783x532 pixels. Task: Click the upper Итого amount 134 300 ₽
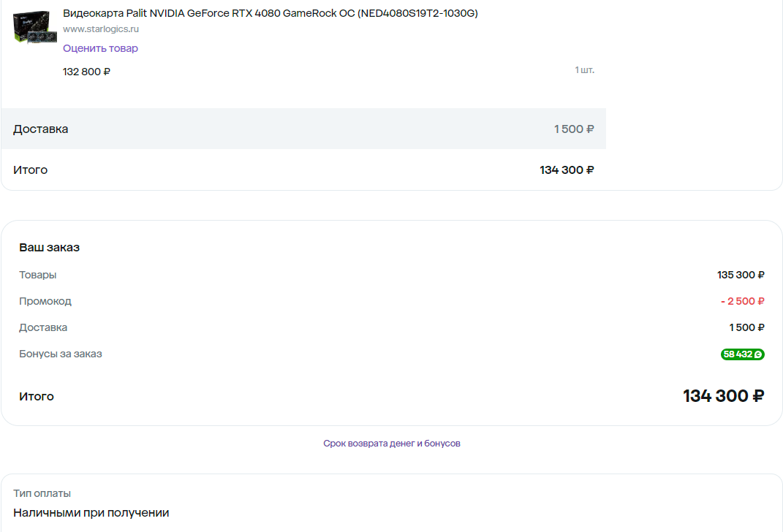(567, 170)
